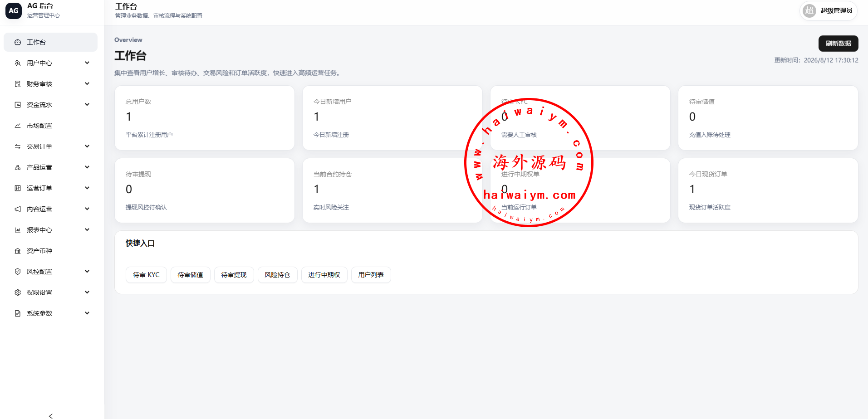Open the 待审提现 quick entry
The height and width of the screenshot is (419, 868).
[x=234, y=275]
